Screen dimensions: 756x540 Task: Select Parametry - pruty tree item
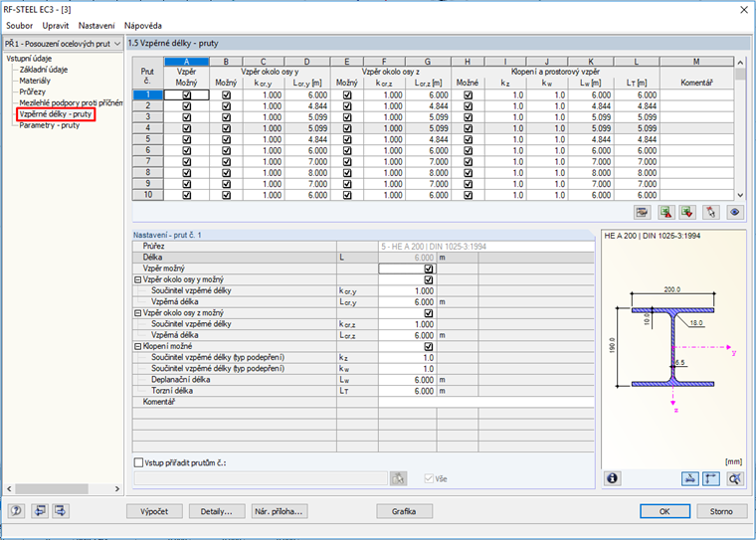tap(49, 125)
